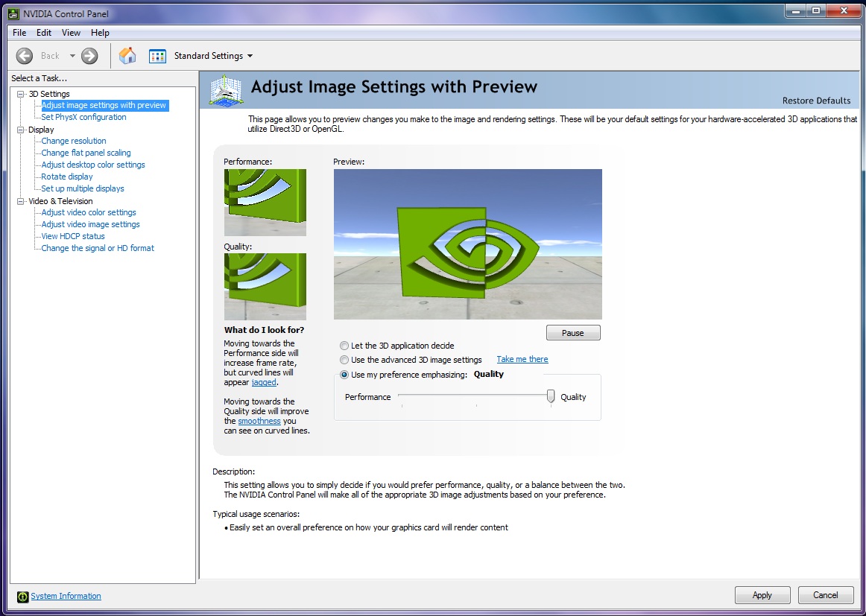The width and height of the screenshot is (866, 616).
Task: Click the Adjust Image Settings header icon
Action: [x=226, y=89]
